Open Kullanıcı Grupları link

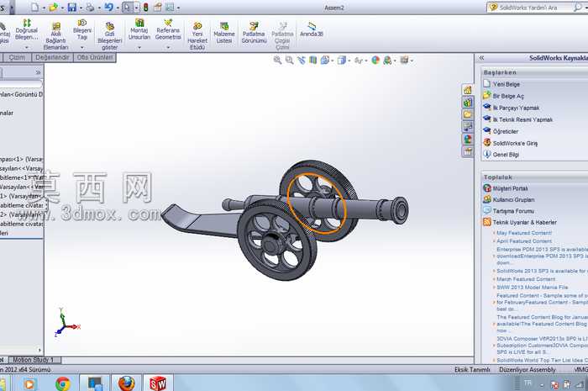513,199
